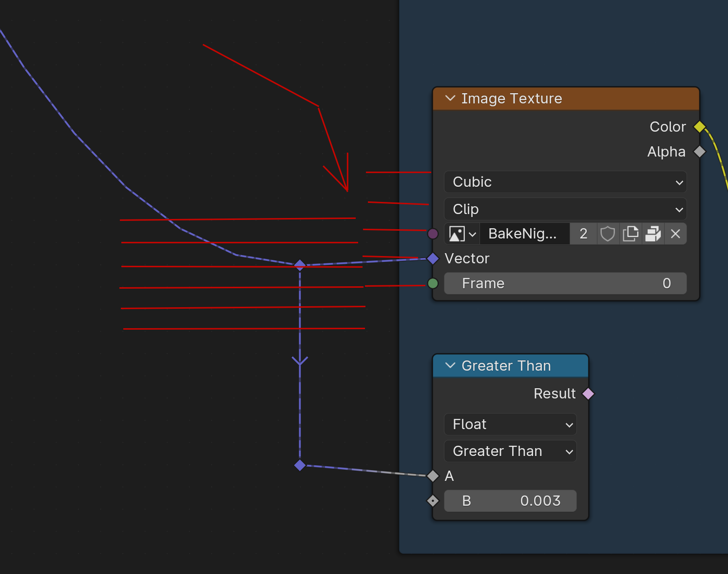
Task: Click the Vector label text
Action: 467,258
